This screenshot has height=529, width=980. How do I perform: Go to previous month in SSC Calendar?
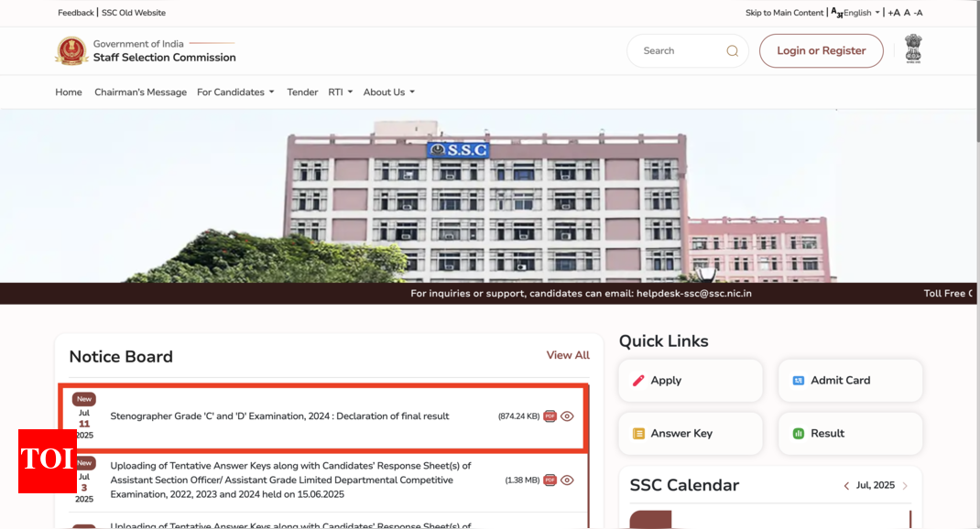846,485
